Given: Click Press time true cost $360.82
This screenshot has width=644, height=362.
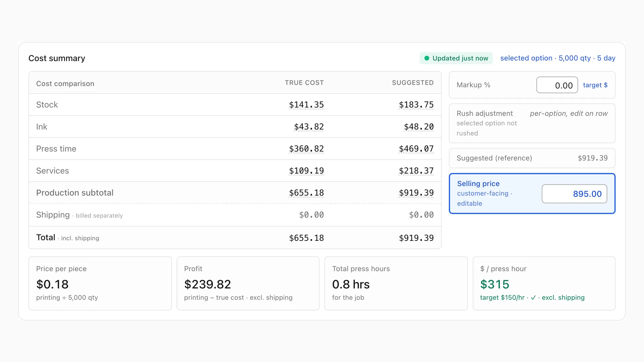Looking at the screenshot, I should pos(306,149).
